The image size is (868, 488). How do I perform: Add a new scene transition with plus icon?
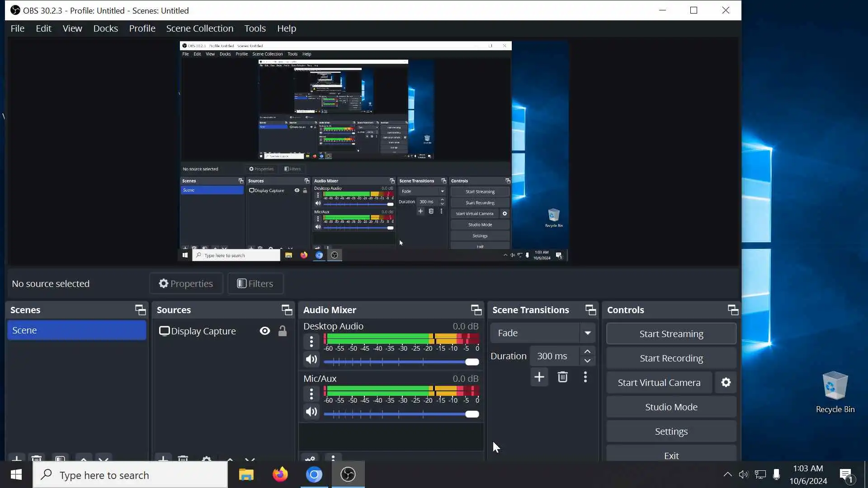pos(539,377)
